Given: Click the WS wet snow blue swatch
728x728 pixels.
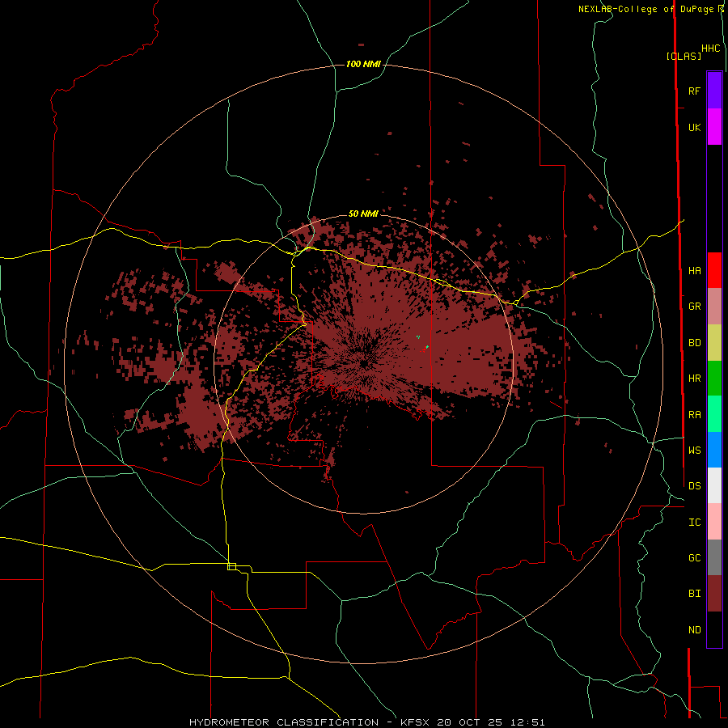Looking at the screenshot, I should (x=714, y=450).
